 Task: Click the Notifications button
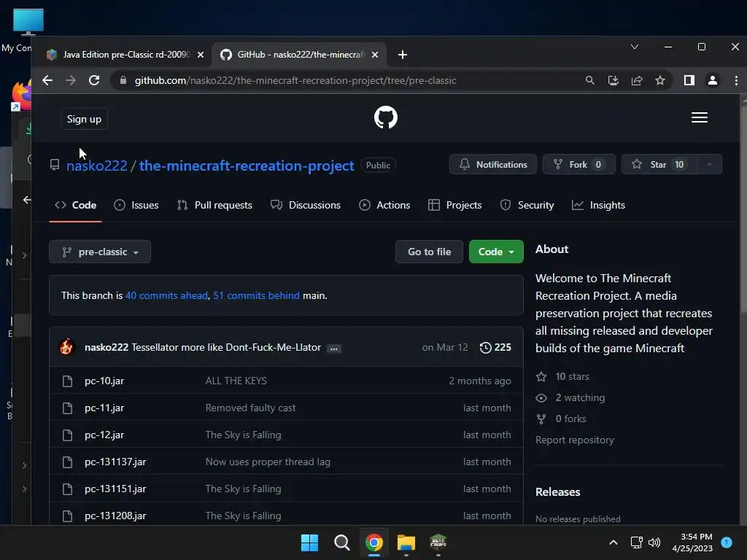pyautogui.click(x=493, y=164)
